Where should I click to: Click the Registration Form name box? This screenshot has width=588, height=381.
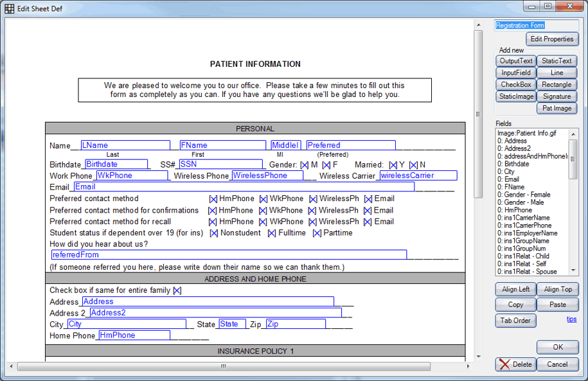(536, 26)
